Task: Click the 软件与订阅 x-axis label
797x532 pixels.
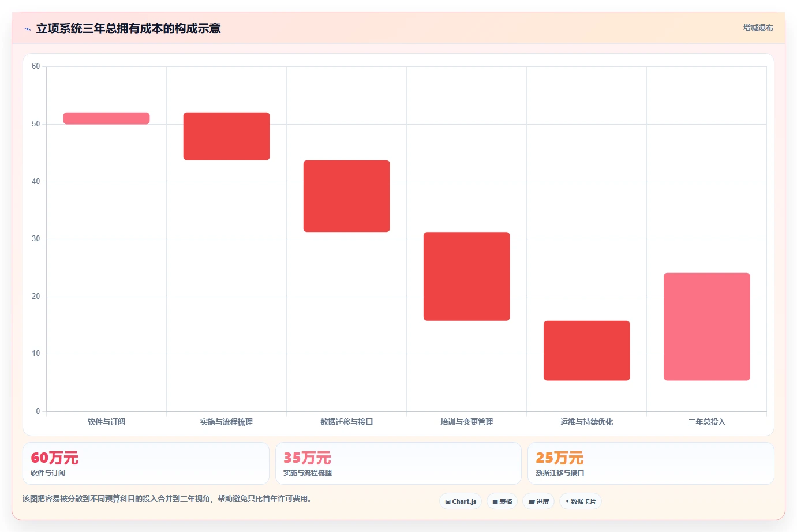Action: click(x=106, y=422)
